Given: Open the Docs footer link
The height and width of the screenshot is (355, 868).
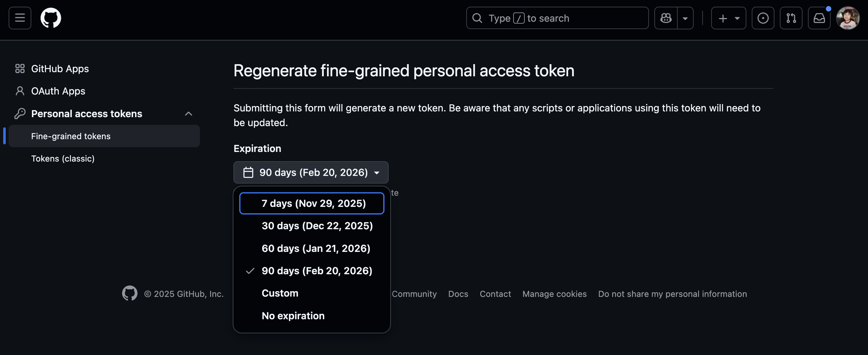Looking at the screenshot, I should pos(458,294).
